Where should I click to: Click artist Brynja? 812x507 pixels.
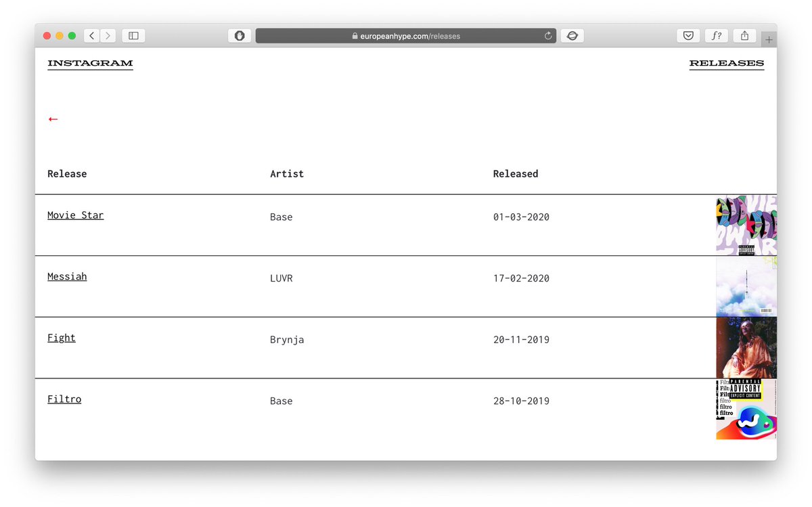(287, 340)
